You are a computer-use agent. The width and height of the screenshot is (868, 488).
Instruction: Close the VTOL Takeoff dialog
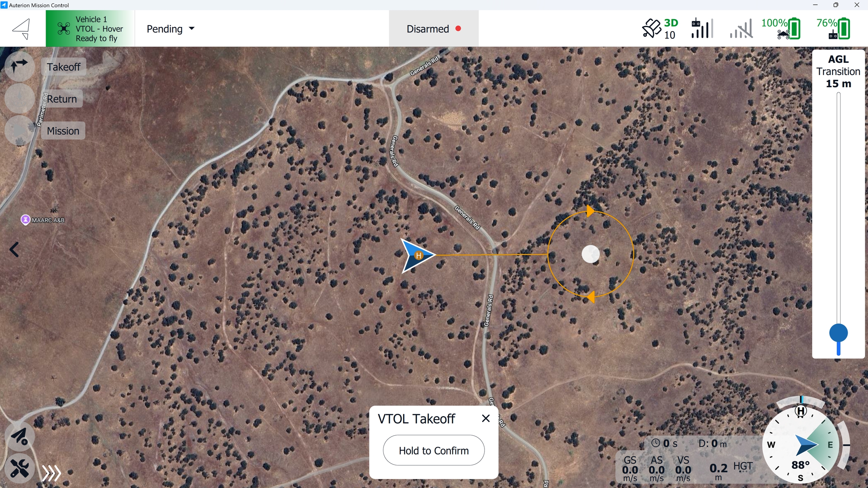tap(486, 418)
